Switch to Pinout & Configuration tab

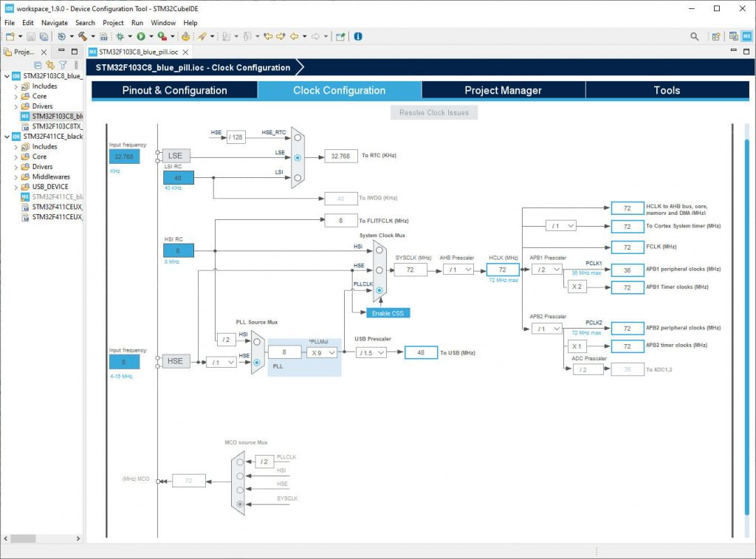(x=174, y=90)
